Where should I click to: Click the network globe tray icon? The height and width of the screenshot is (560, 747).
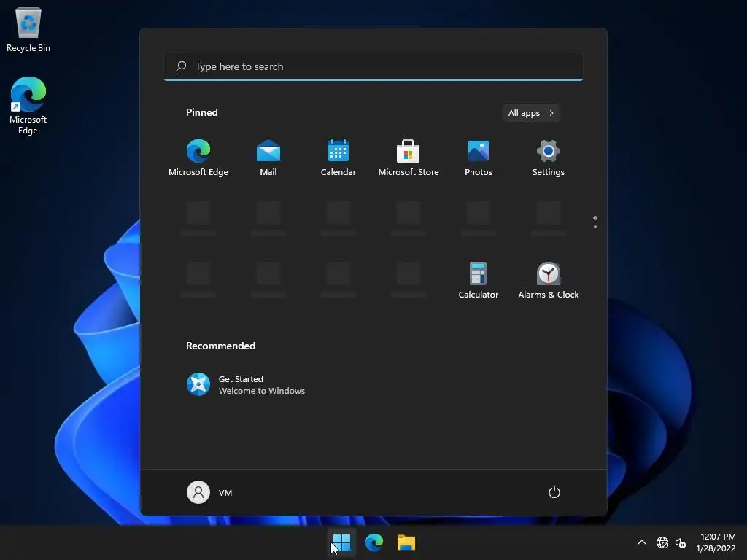click(662, 542)
